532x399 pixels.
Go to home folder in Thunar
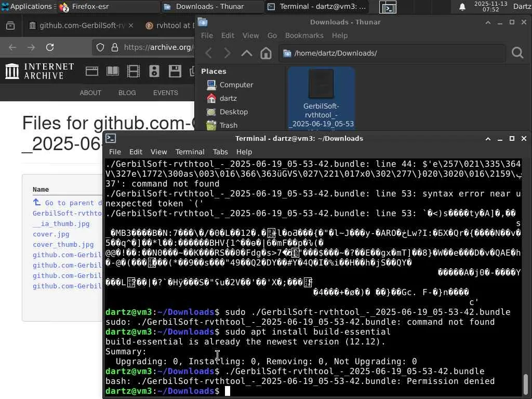click(x=265, y=53)
